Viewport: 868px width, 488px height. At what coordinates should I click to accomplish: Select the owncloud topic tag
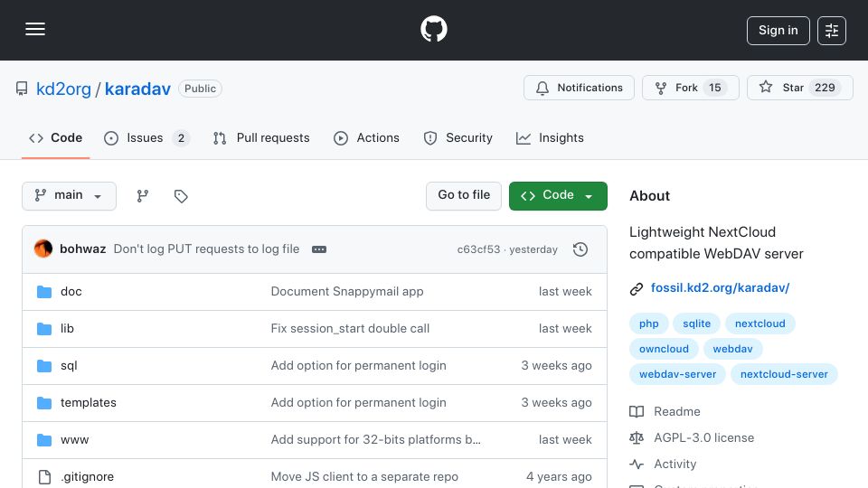(664, 349)
